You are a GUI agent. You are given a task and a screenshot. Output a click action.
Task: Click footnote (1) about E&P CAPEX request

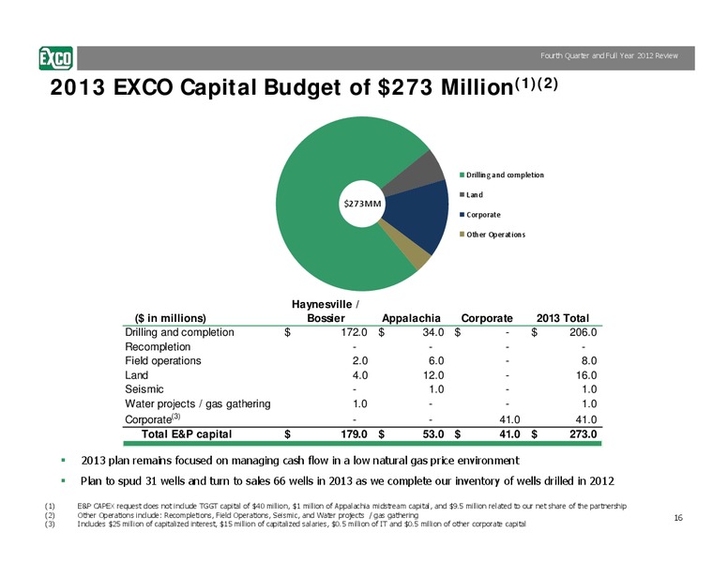pyautogui.click(x=352, y=506)
